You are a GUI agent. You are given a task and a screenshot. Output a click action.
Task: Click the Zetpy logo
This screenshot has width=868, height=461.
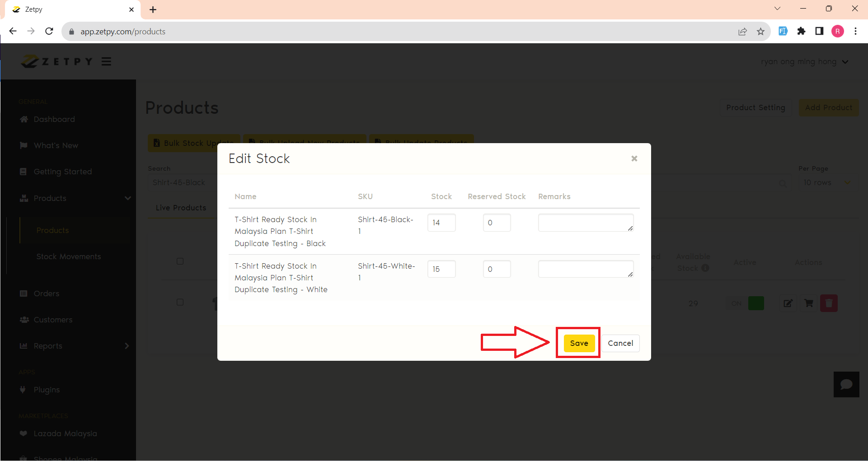pyautogui.click(x=56, y=61)
